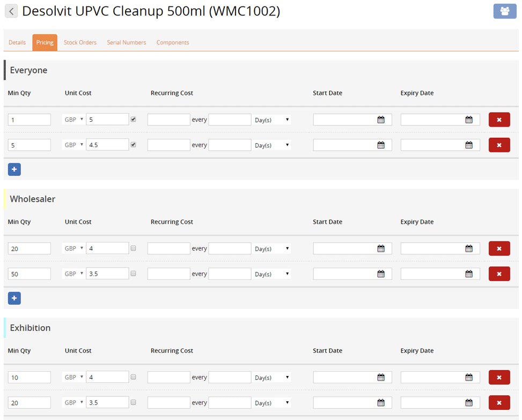
Task: Click the Everyone section heading
Action: pyautogui.click(x=28, y=70)
